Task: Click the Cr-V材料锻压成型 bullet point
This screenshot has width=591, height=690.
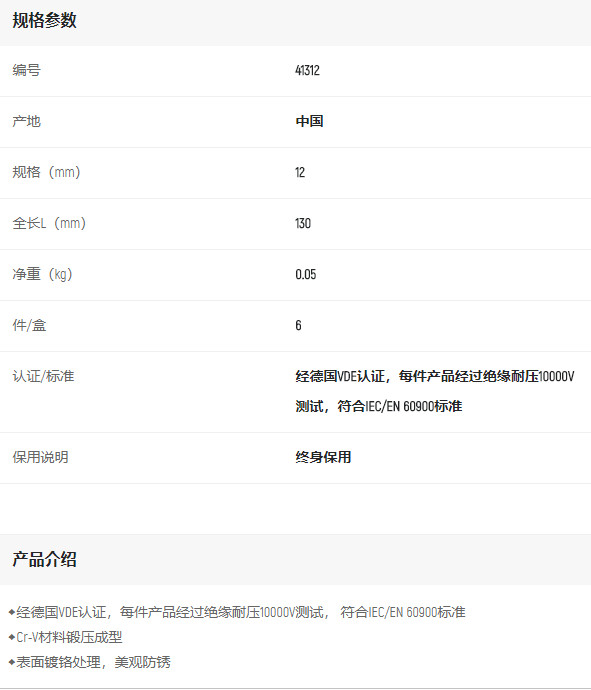Action: (x=66, y=637)
